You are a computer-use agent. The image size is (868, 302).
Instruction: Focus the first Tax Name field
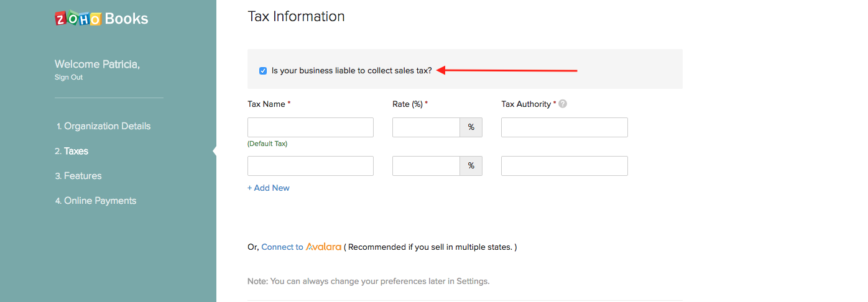[310, 127]
